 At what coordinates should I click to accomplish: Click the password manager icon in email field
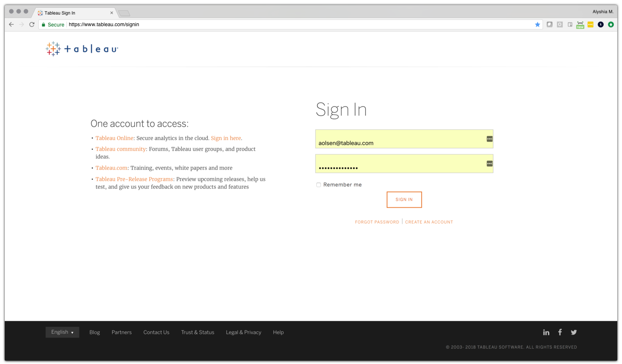(490, 139)
